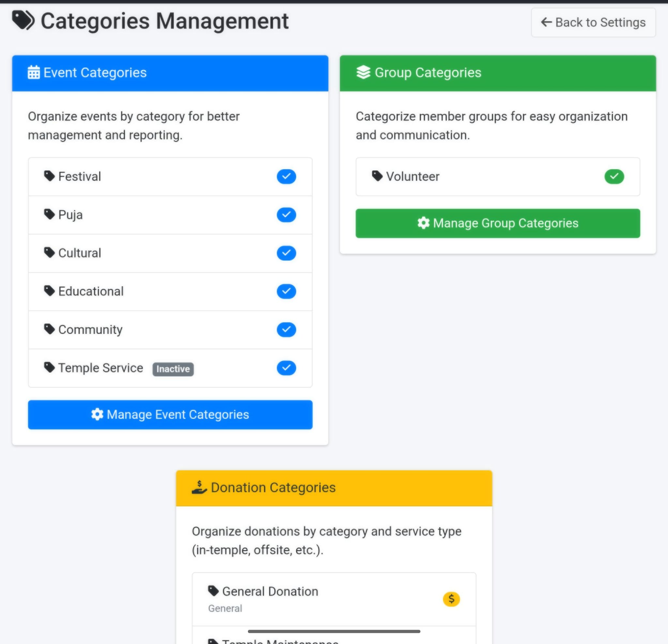Click the blue checkmark badge for Festival

pos(286,176)
